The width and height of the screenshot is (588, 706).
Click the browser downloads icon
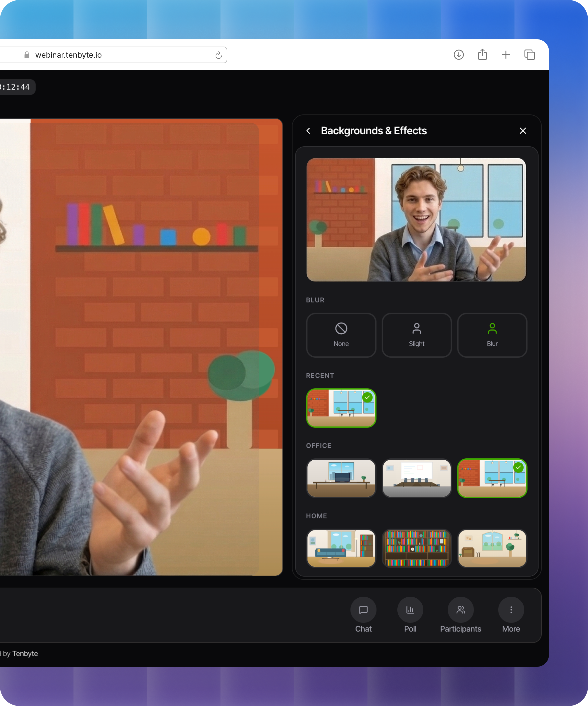[x=459, y=54]
